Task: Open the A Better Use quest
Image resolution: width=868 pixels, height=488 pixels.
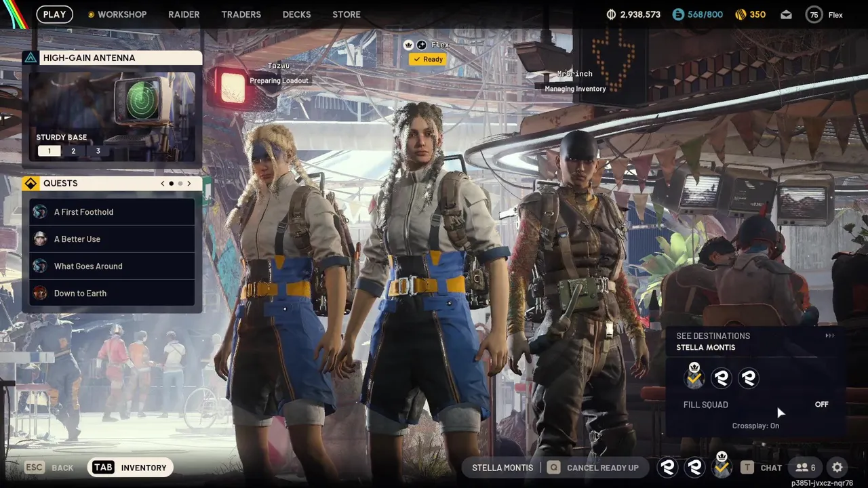Action: point(113,239)
